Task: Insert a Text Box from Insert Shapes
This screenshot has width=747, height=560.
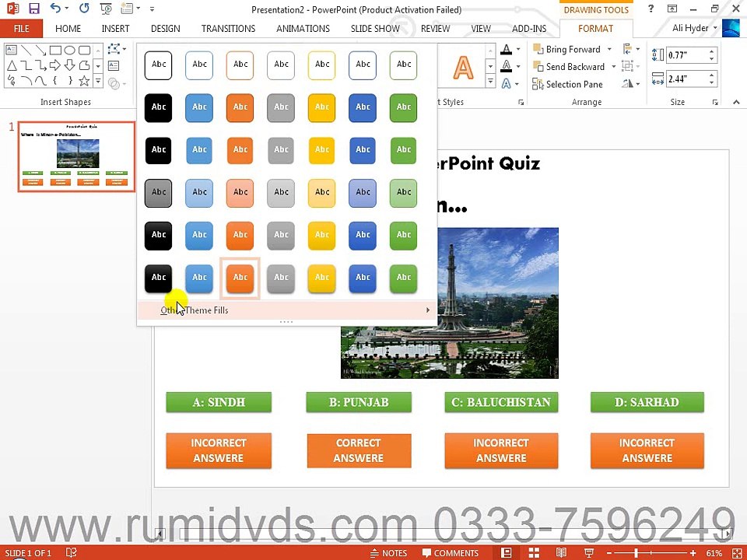Action: pyautogui.click(x=114, y=65)
